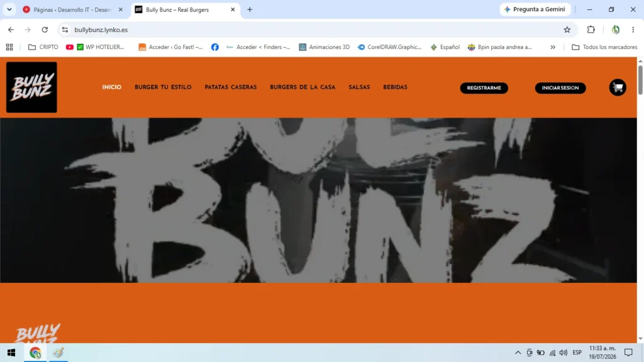Open the CorelDRAW Graphic bookmark

(390, 47)
